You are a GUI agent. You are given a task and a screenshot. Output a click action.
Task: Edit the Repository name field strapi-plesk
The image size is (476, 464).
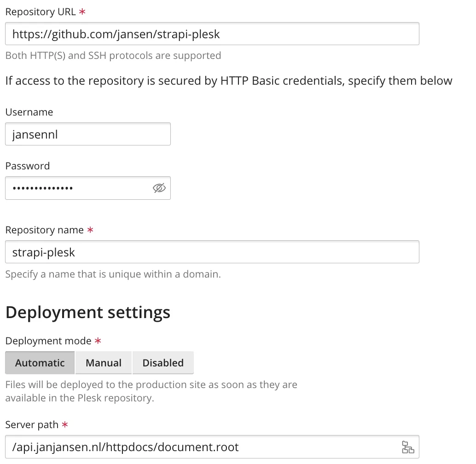click(x=212, y=252)
